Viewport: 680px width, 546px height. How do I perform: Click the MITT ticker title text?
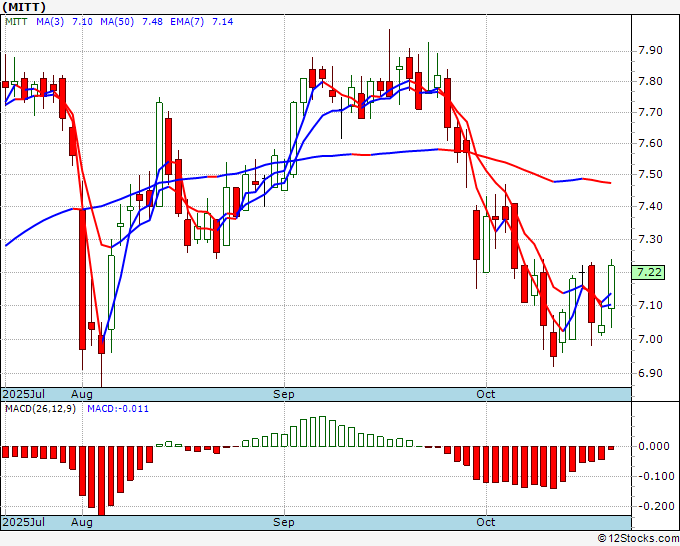(x=24, y=7)
